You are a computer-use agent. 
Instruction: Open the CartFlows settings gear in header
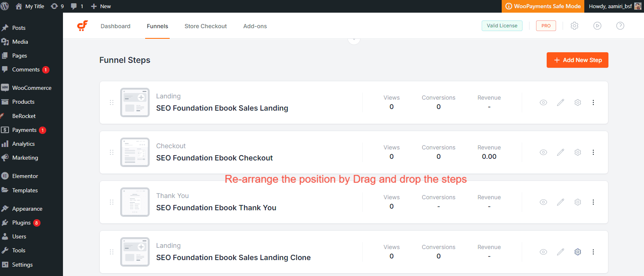[x=574, y=26]
